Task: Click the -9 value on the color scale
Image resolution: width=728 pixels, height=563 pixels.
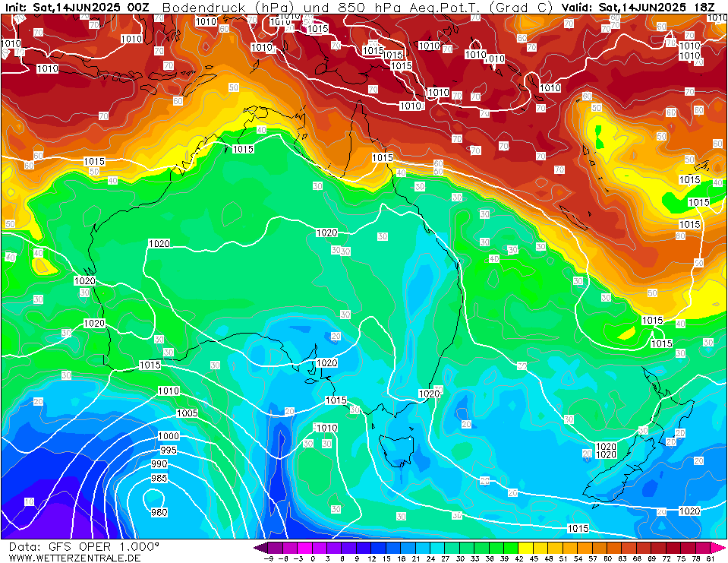Action: click(x=268, y=558)
